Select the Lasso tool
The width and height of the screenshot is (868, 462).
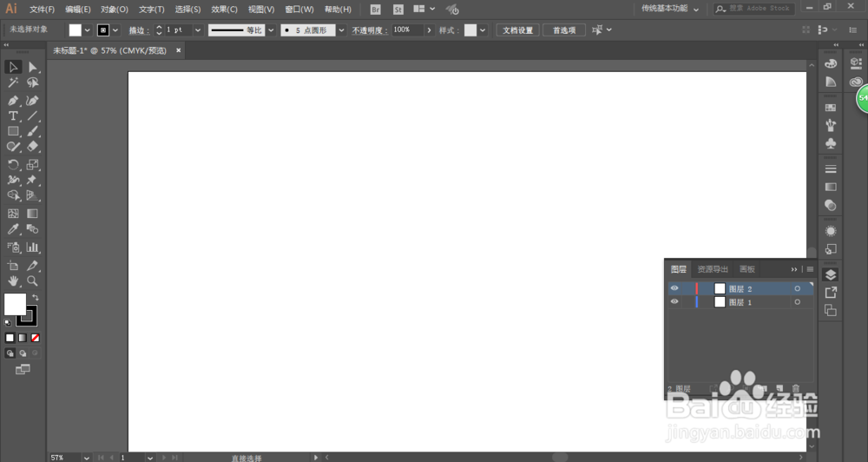(x=33, y=82)
